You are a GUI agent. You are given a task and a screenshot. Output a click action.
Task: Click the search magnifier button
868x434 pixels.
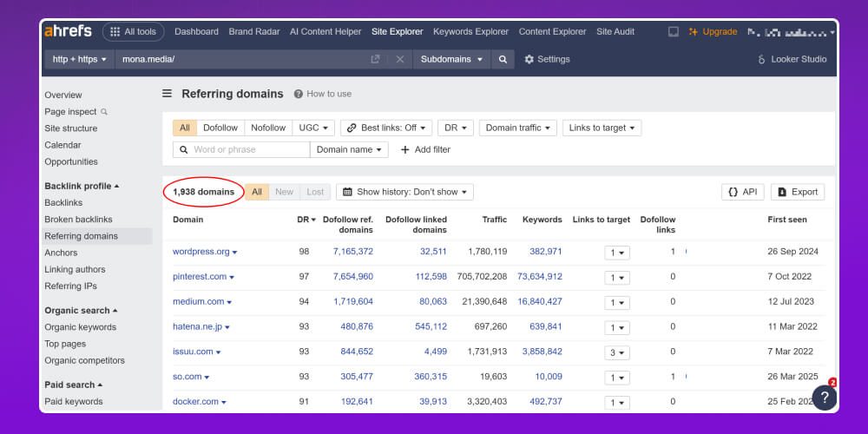[503, 59]
